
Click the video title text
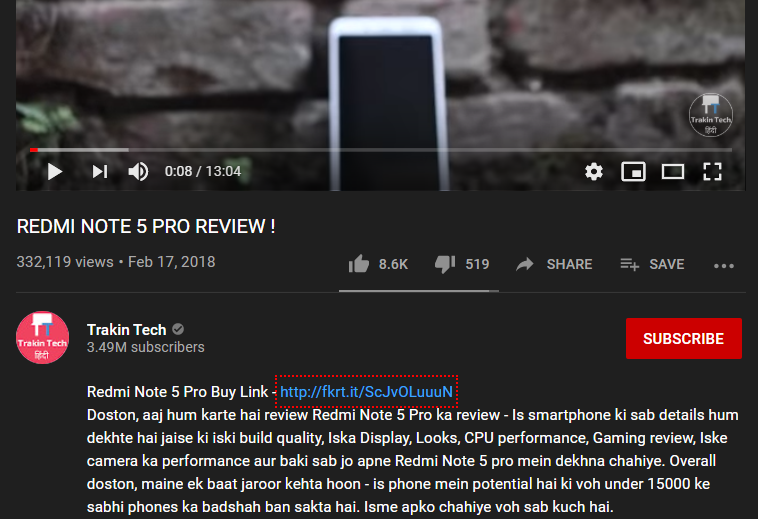[146, 227]
